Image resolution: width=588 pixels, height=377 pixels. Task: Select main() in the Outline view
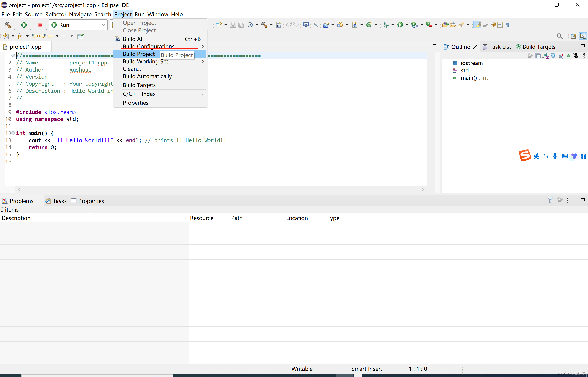tap(469, 78)
